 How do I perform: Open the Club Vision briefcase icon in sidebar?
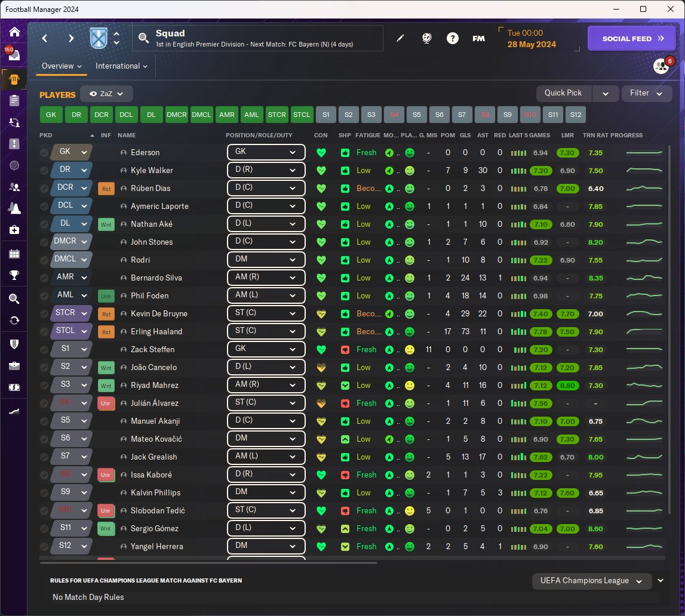[14, 366]
